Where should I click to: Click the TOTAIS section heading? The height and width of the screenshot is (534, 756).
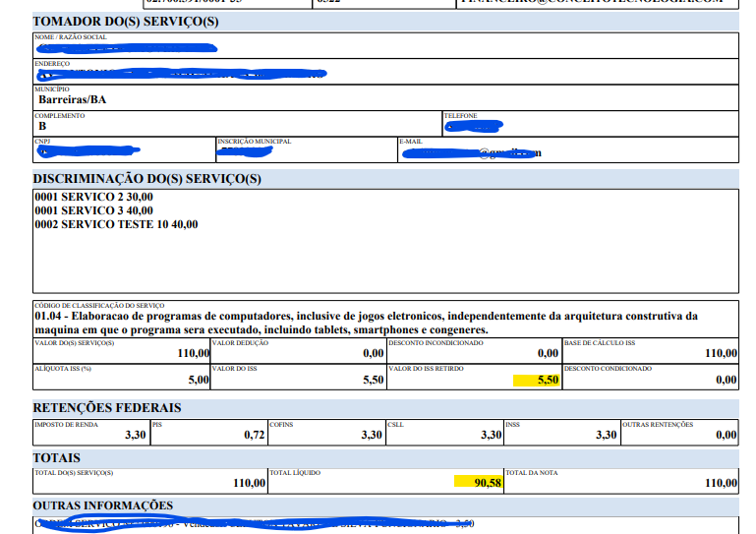(56, 458)
